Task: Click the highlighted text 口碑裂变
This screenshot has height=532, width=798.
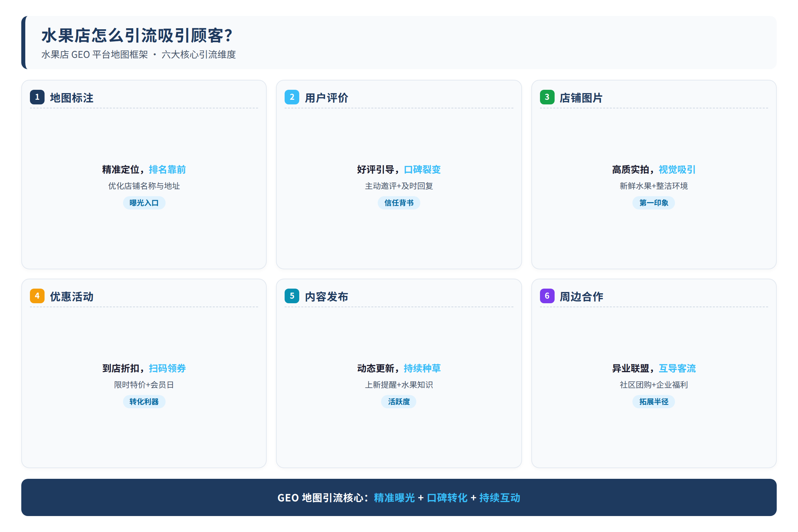Action: (x=422, y=169)
